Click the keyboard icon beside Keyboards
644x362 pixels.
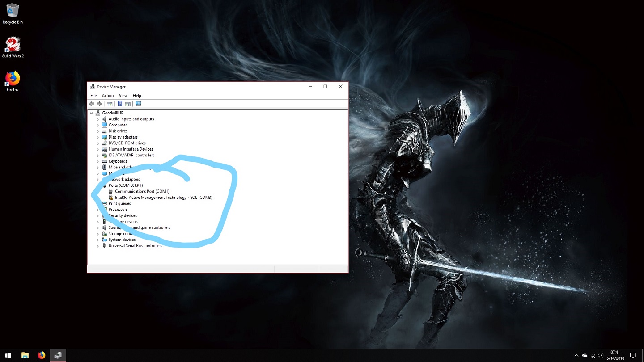(104, 161)
